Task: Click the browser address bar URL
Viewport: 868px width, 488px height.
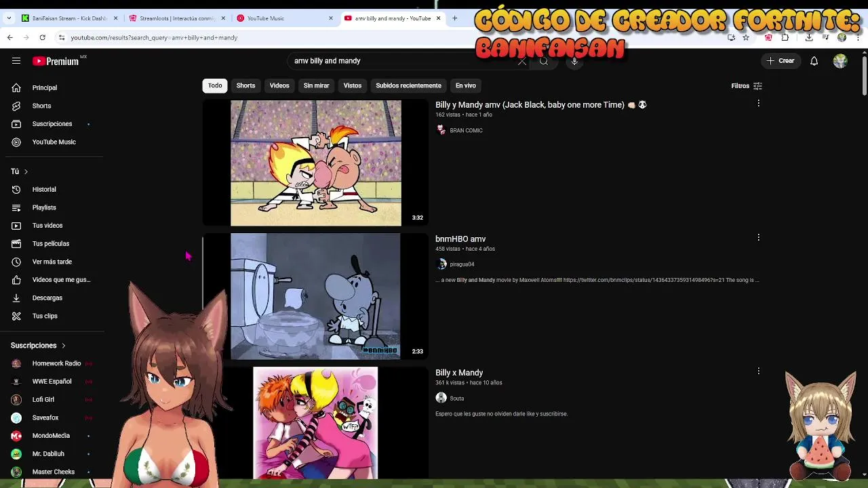Action: pyautogui.click(x=154, y=38)
